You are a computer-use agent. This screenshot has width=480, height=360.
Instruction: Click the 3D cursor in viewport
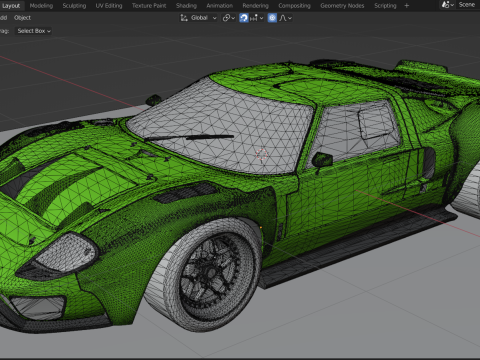coord(262,154)
